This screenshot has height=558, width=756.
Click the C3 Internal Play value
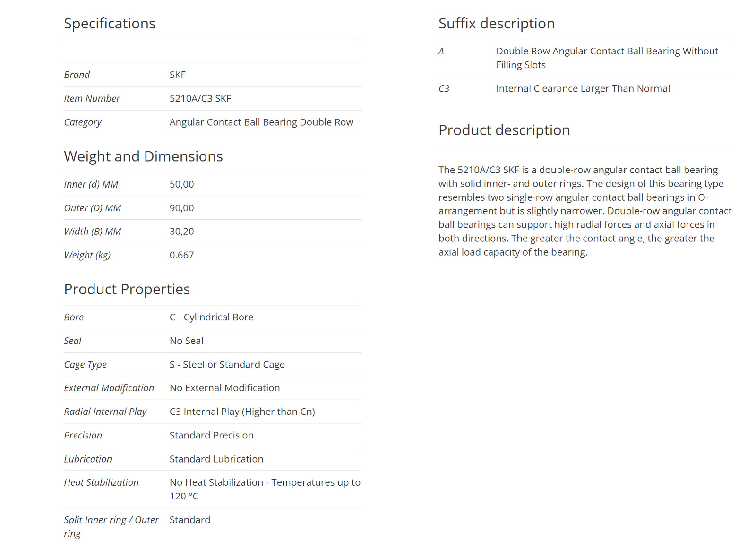242,412
